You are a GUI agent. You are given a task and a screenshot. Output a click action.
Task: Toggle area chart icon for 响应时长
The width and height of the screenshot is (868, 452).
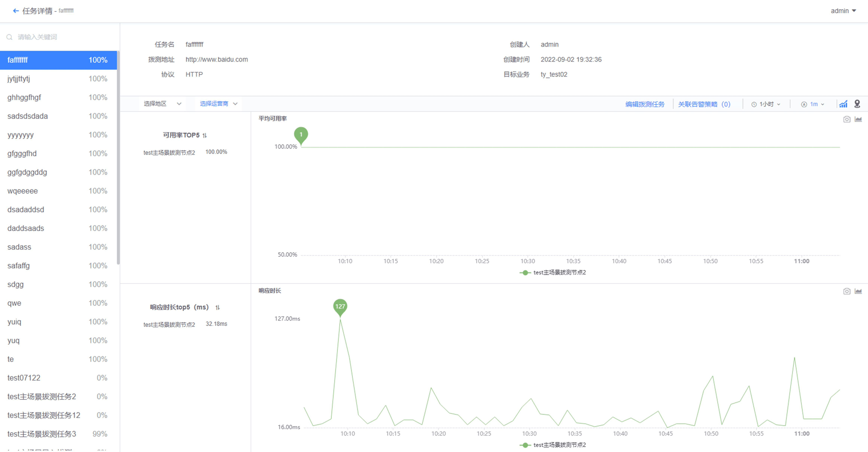pos(858,291)
